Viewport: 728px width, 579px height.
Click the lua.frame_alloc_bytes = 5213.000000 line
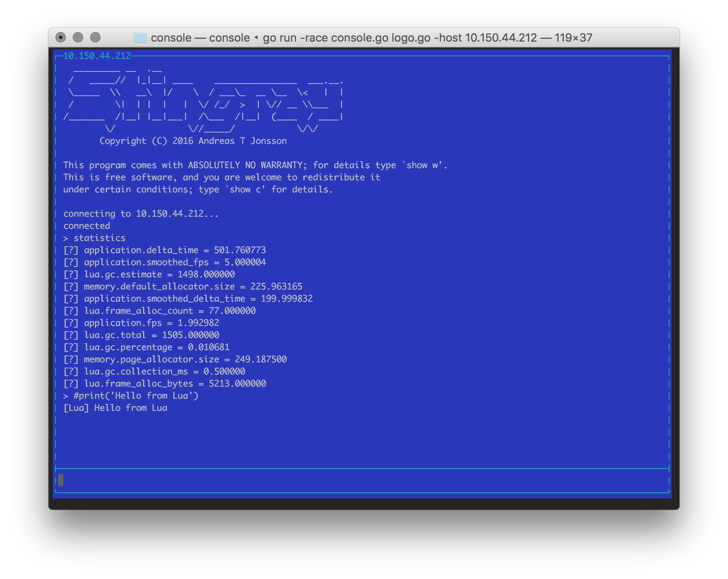point(165,384)
